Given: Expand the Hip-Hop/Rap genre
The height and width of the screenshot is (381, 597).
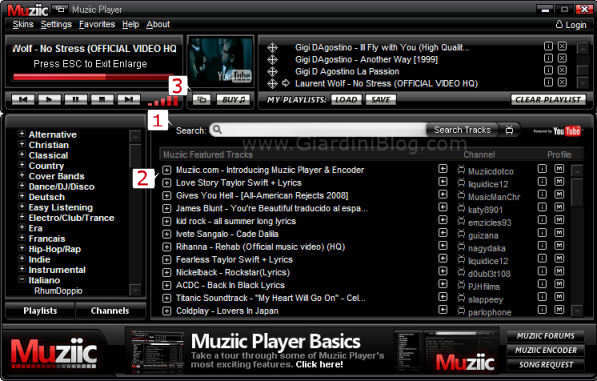Looking at the screenshot, I should (22, 248).
